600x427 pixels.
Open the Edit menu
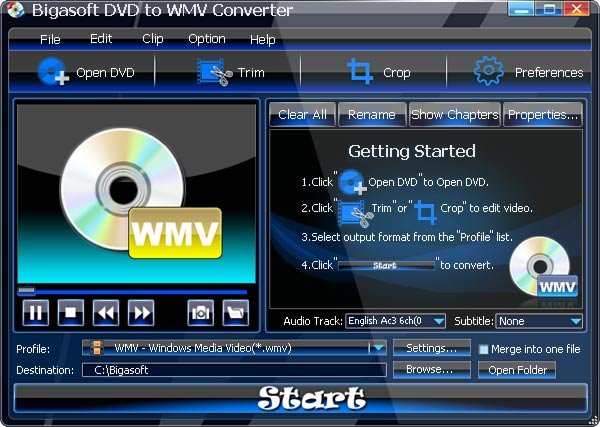coord(101,39)
